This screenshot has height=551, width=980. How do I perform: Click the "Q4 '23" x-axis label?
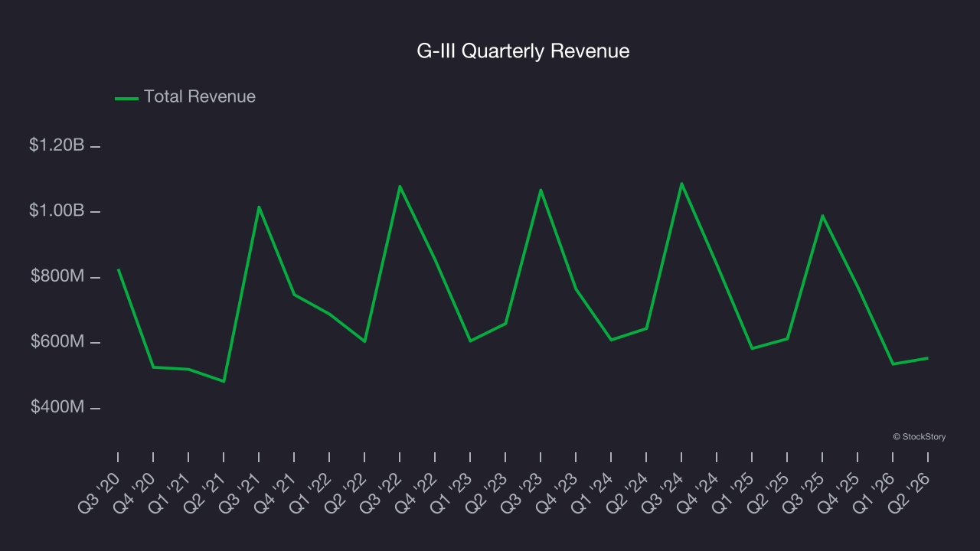pyautogui.click(x=559, y=494)
